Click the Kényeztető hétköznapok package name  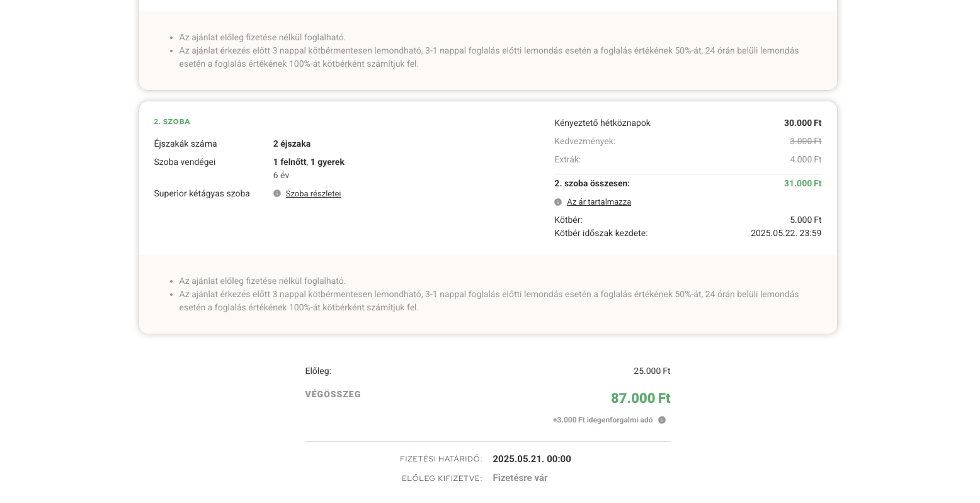602,123
